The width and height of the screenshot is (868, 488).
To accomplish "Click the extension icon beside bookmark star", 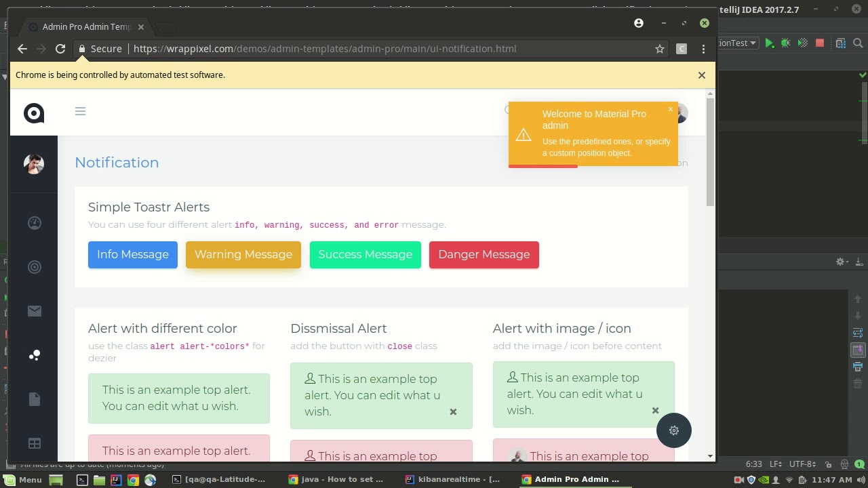I will tap(682, 49).
